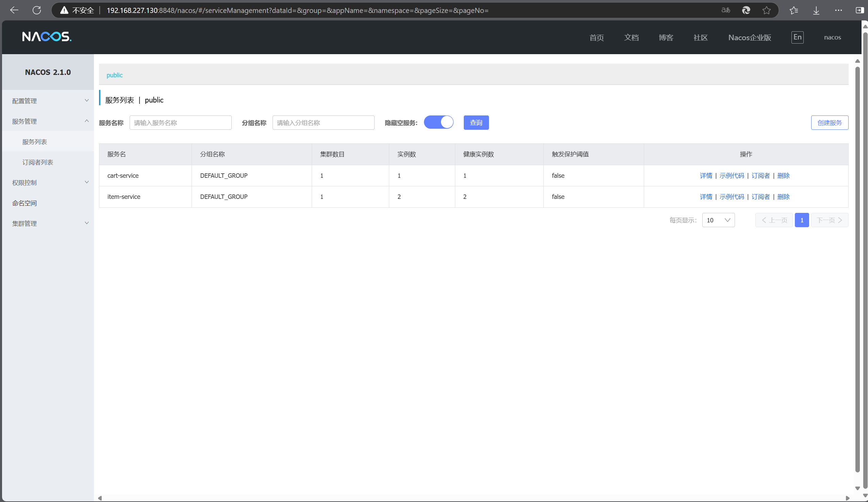Open the 文档 top navigation item
Screen dimensions: 868x502
(x=632, y=37)
